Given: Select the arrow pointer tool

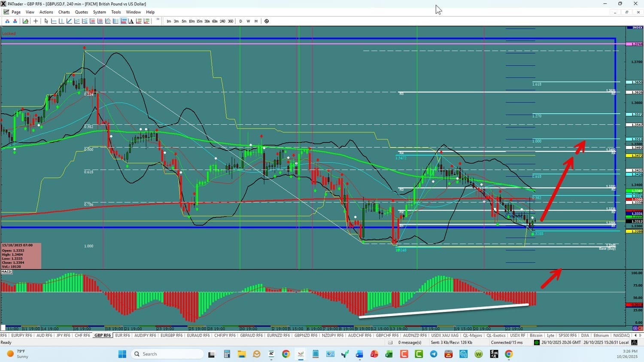Looking at the screenshot, I should 46,21.
